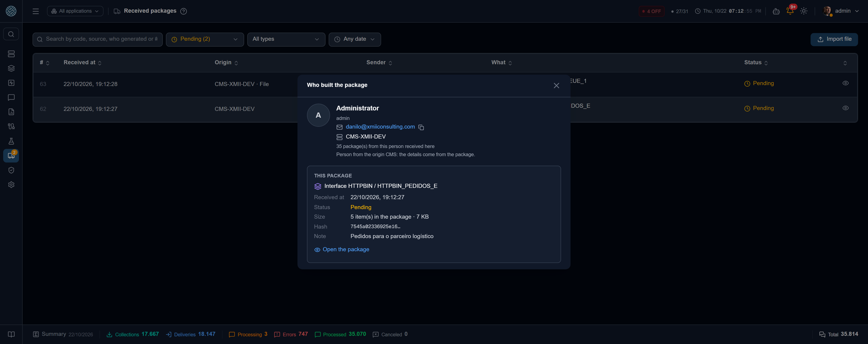View package 62 with the eye icon
This screenshot has width=868, height=344.
(845, 108)
